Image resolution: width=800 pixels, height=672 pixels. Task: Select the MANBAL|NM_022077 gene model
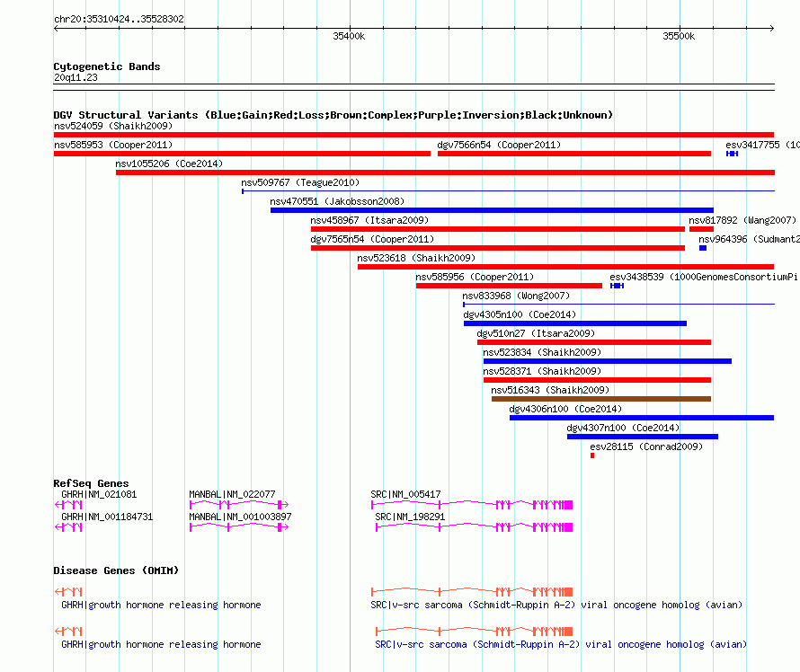(239, 505)
